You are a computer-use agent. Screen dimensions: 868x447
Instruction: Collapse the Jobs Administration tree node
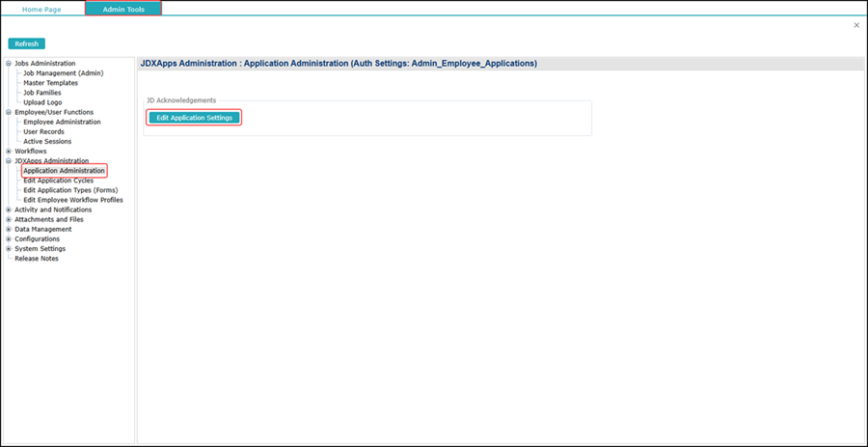point(9,64)
